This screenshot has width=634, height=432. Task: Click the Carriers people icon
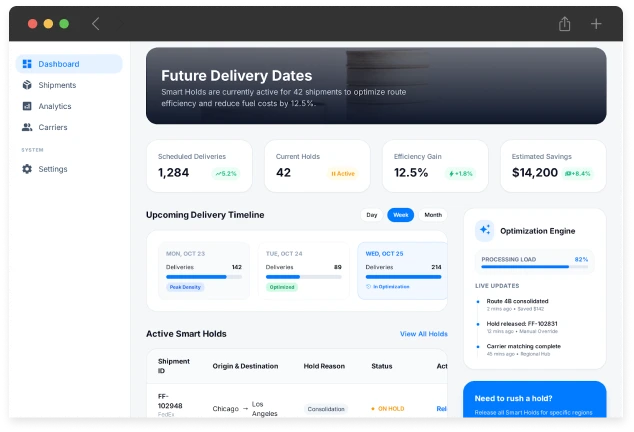pyautogui.click(x=27, y=127)
